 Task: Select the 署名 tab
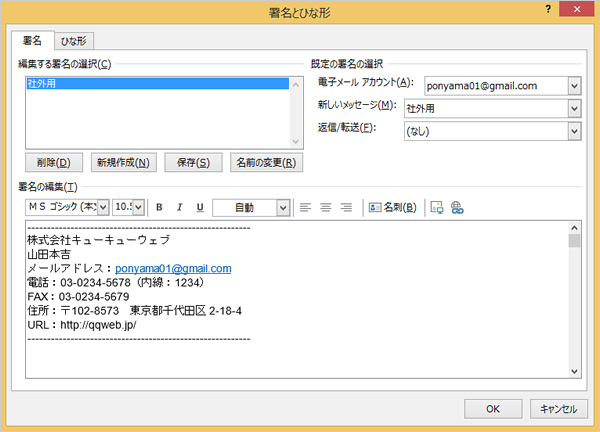tap(33, 41)
